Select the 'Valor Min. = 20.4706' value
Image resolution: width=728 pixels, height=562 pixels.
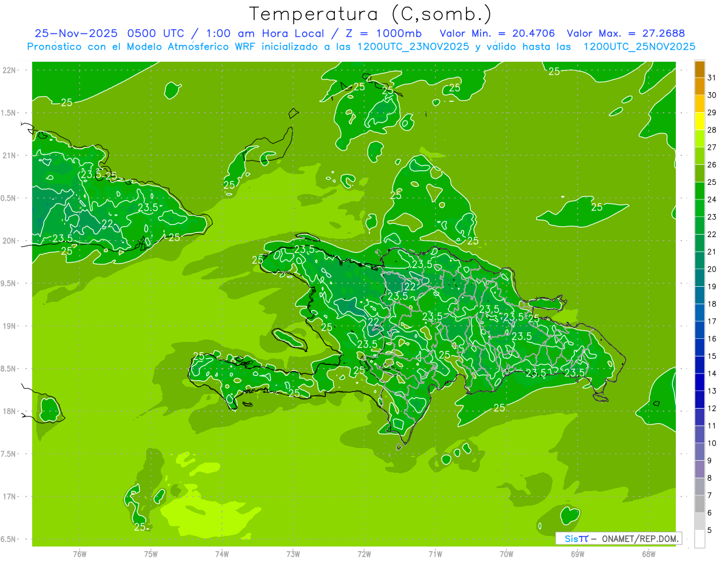tap(497, 33)
